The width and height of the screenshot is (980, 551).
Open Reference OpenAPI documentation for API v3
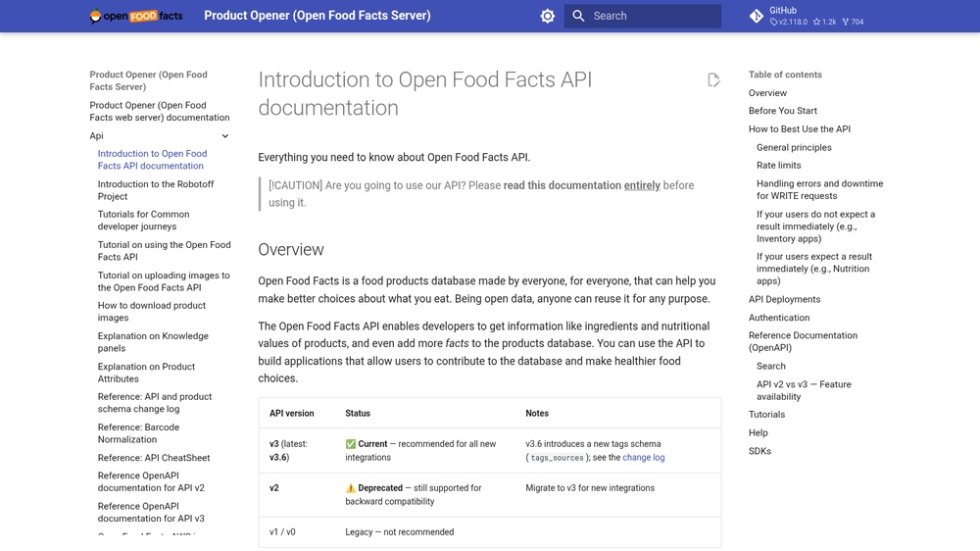(151, 512)
